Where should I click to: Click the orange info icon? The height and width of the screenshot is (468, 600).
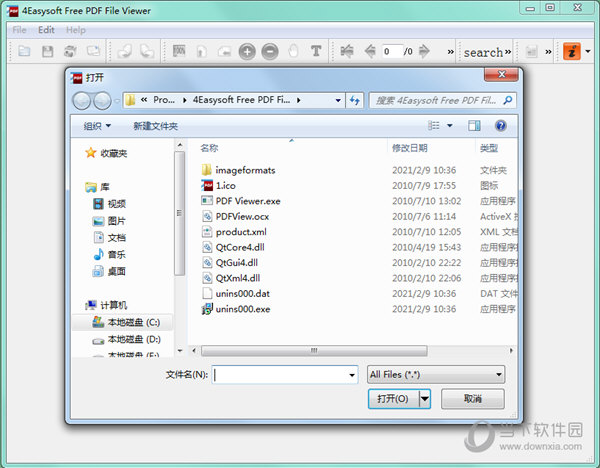572,51
